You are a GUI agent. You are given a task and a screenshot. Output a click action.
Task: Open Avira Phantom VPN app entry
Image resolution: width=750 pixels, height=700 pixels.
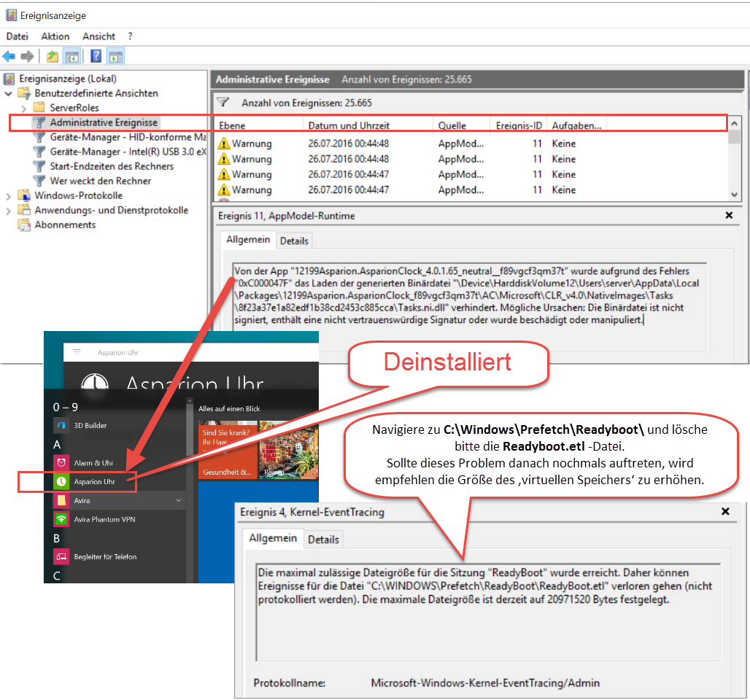click(x=104, y=519)
